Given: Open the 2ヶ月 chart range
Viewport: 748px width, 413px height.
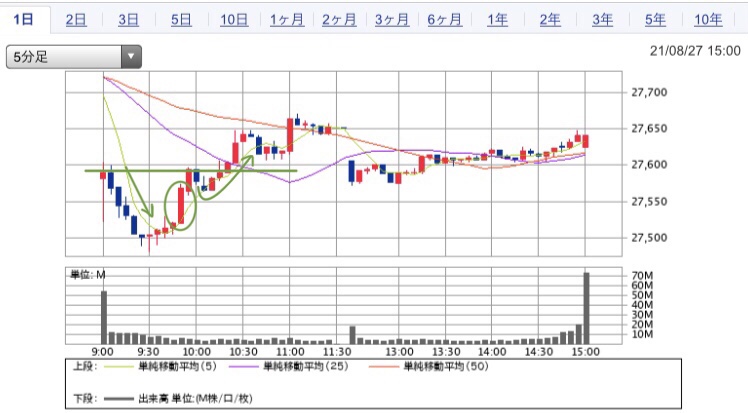Looking at the screenshot, I should [x=339, y=20].
